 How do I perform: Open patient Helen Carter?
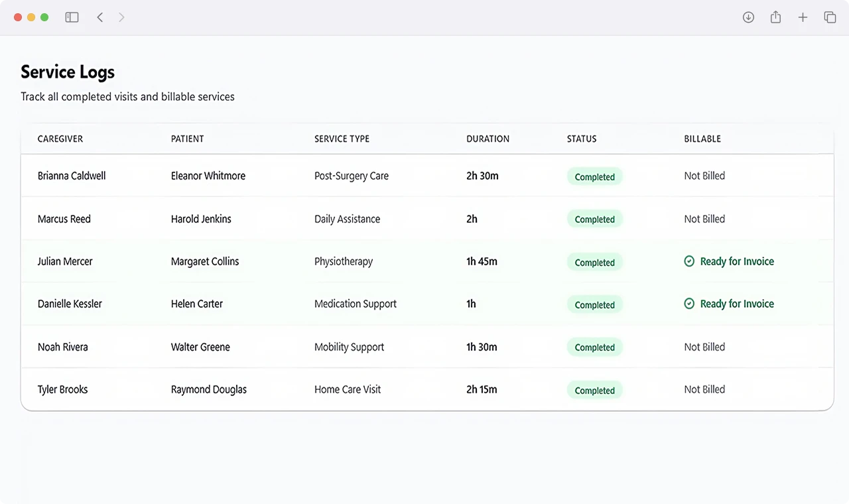coord(197,304)
